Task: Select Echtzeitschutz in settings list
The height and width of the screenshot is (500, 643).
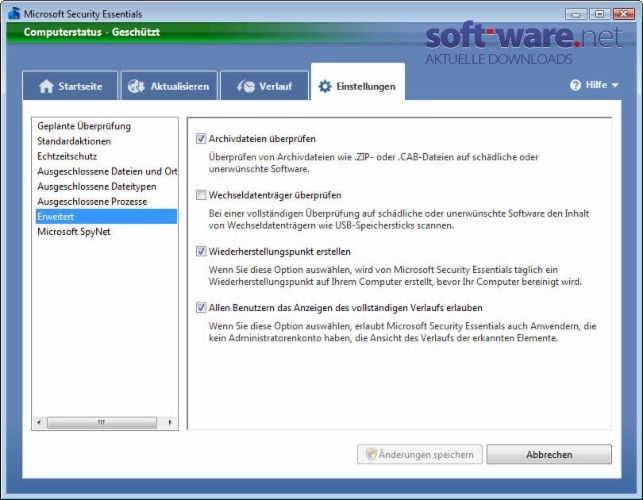Action: tap(106, 156)
